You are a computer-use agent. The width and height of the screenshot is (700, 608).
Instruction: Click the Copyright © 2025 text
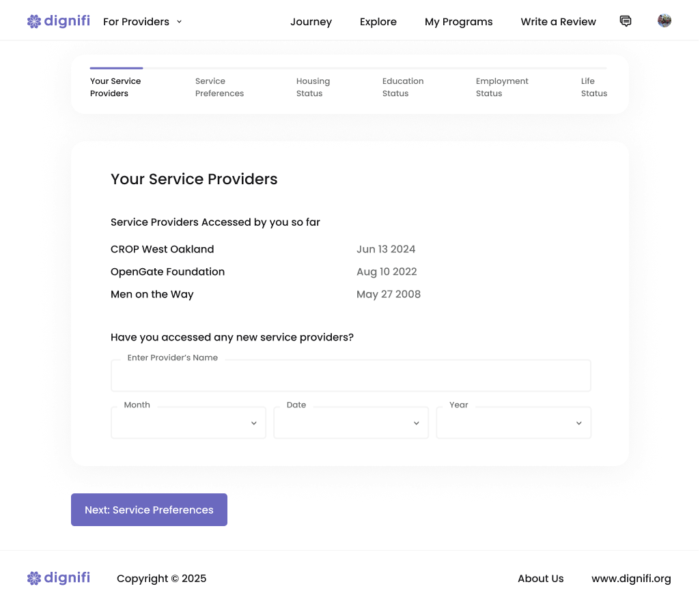tap(162, 579)
